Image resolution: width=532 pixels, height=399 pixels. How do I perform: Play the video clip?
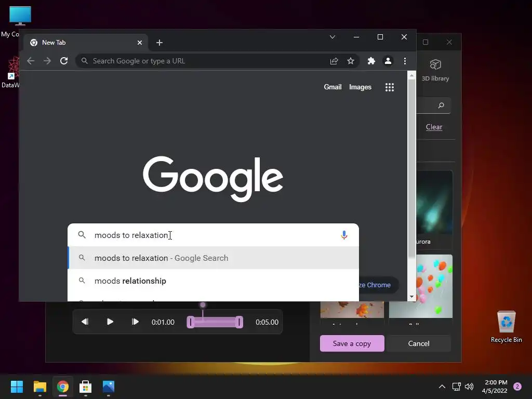110,322
